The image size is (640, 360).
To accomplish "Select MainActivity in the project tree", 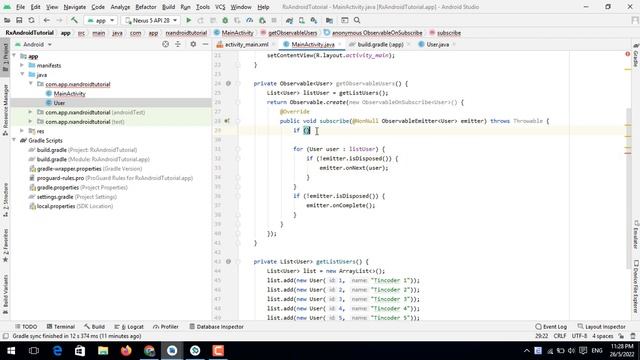I will click(x=69, y=93).
